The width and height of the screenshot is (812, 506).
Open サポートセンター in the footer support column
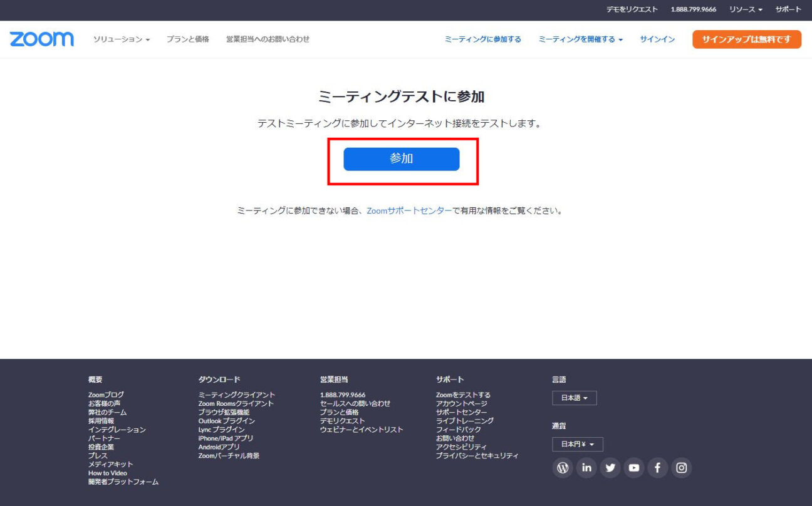click(x=462, y=413)
